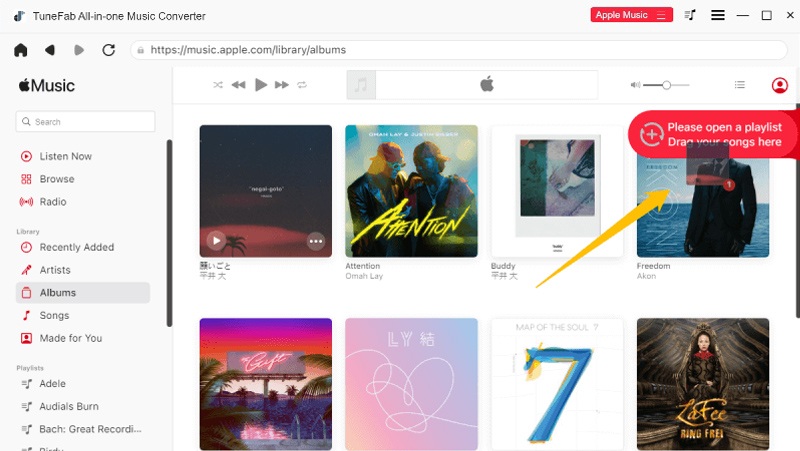Mute the volume speaker icon
800x451 pixels.
click(635, 85)
